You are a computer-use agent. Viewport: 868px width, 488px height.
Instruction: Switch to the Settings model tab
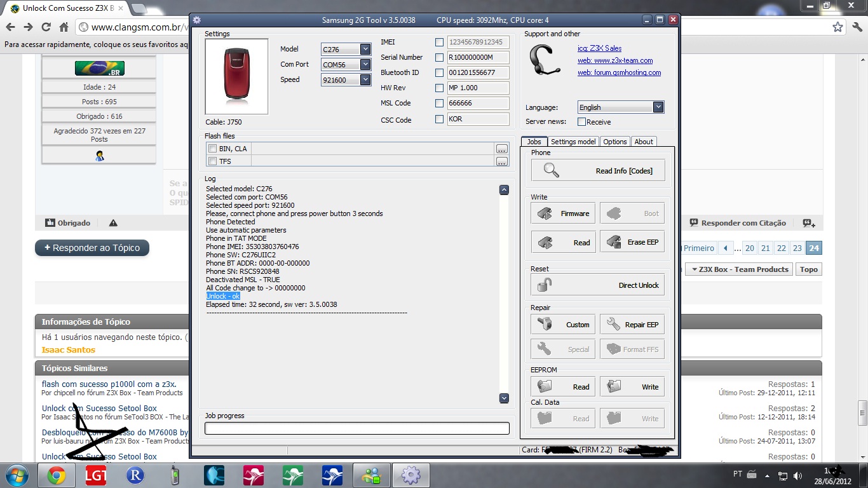coord(573,142)
